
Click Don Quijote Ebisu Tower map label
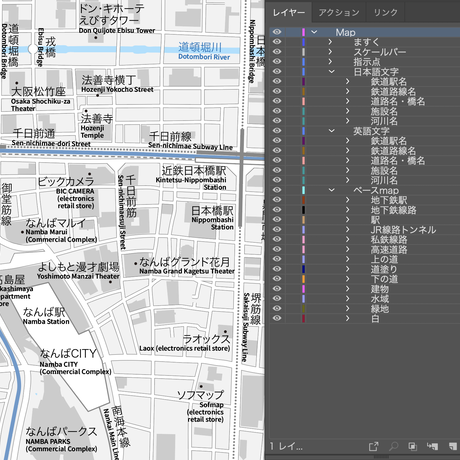(117, 30)
